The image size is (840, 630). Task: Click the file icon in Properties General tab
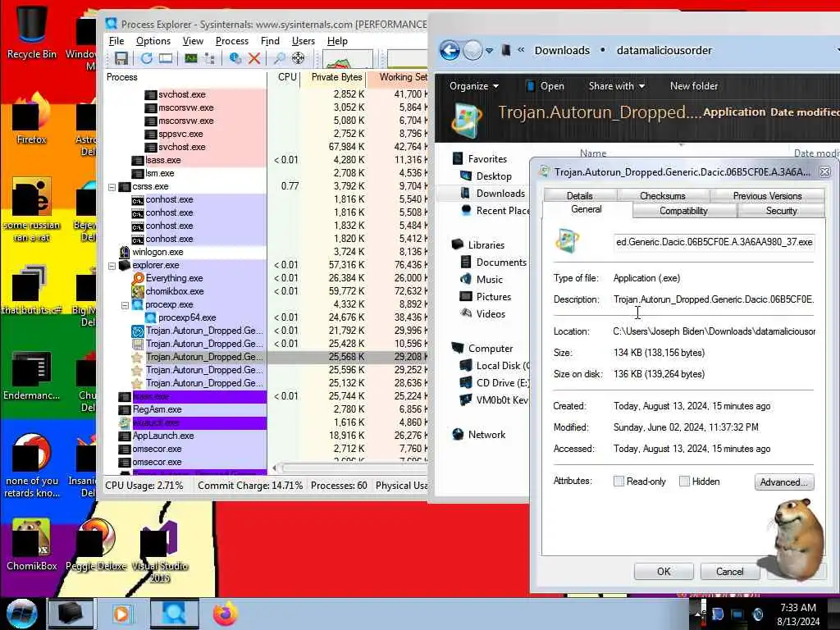coord(568,241)
